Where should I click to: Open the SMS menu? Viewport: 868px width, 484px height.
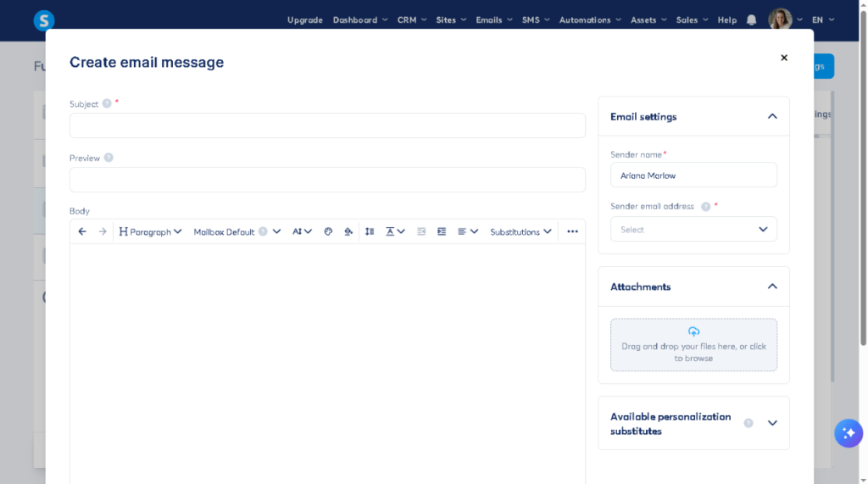pyautogui.click(x=536, y=20)
